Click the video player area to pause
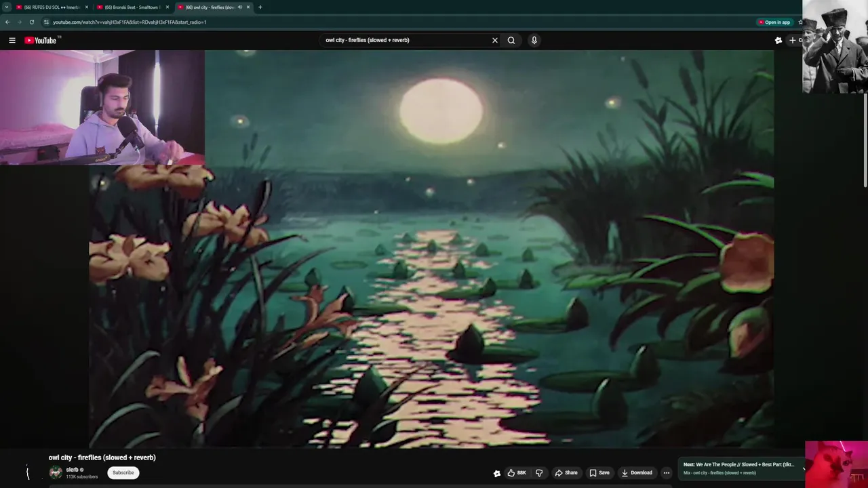This screenshot has height=488, width=868. (x=431, y=249)
